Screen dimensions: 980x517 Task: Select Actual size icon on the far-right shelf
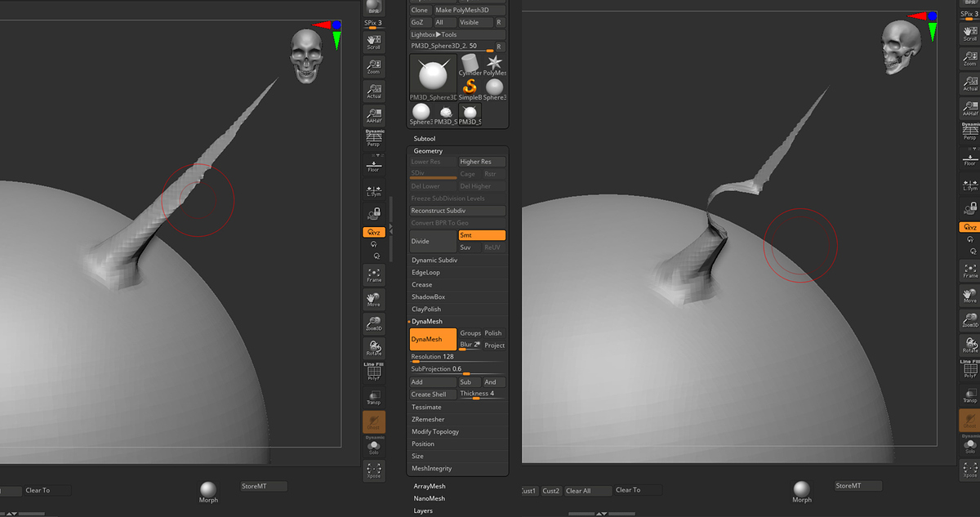[969, 82]
